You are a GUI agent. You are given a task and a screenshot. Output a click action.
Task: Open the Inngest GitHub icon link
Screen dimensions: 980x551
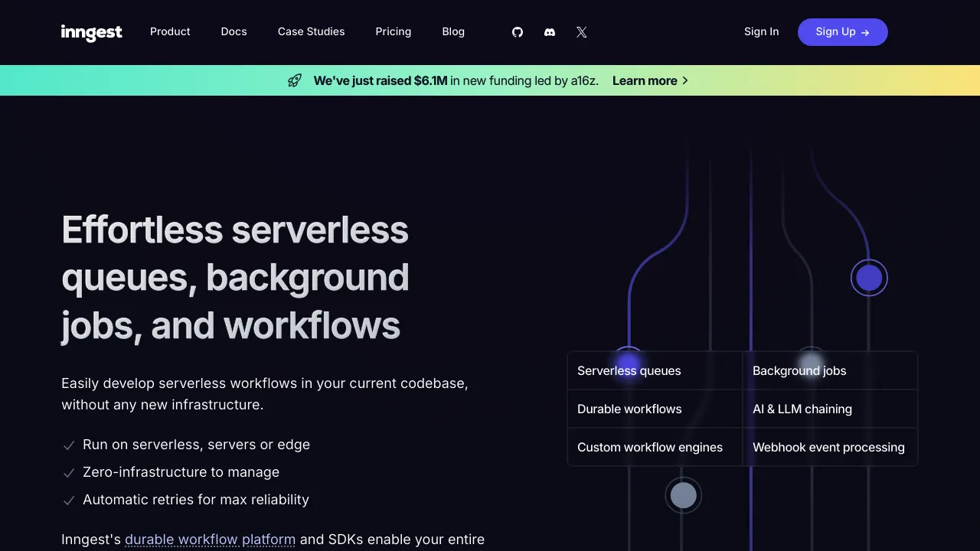518,32
